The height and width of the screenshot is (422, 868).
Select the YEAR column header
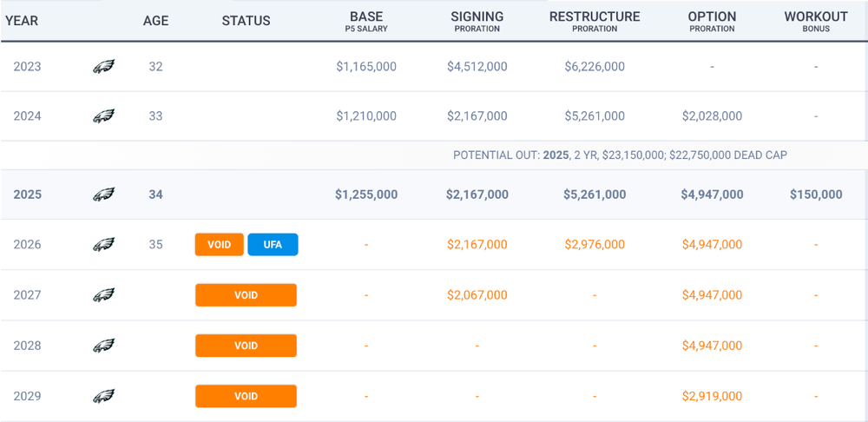point(22,21)
